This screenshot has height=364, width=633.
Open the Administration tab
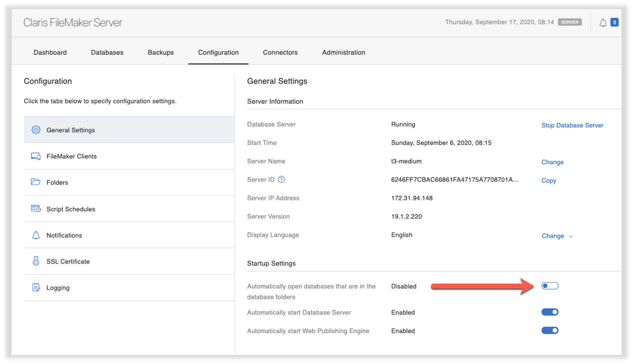(343, 52)
